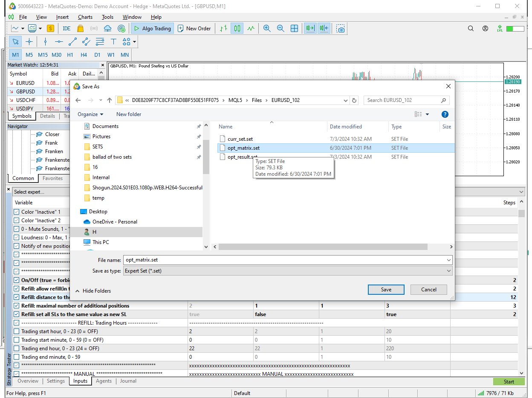Image resolution: width=532 pixels, height=398 pixels.
Task: Switch chart to candlestick view icon
Action: (237, 29)
